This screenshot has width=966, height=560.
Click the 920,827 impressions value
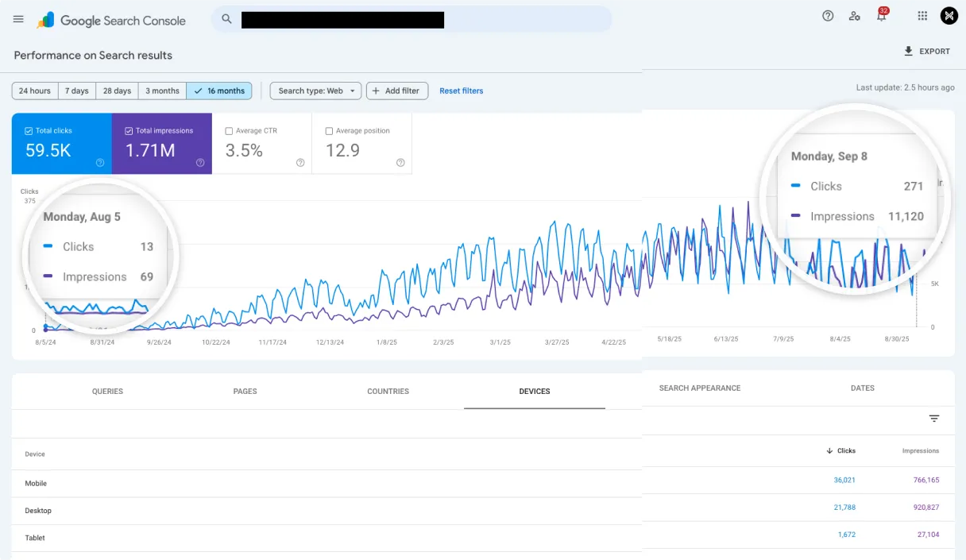925,507
